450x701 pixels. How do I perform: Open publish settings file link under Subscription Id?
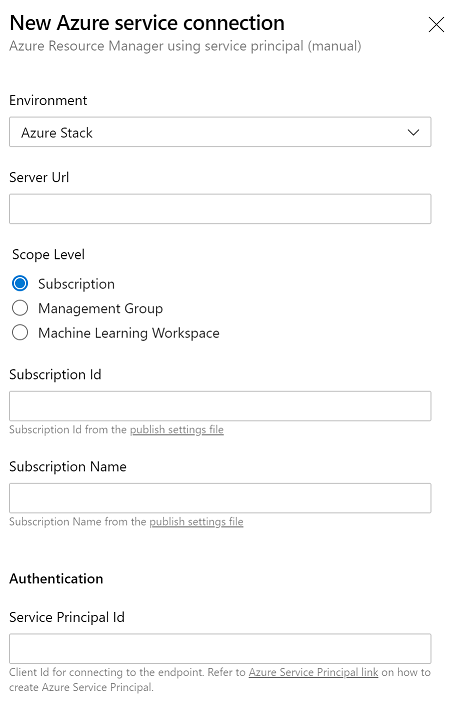[177, 430]
